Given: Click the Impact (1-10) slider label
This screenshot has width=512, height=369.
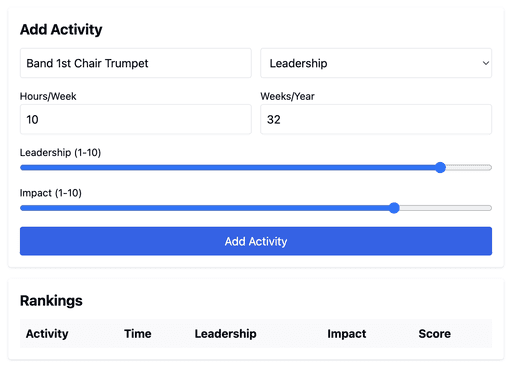Looking at the screenshot, I should click(51, 193).
